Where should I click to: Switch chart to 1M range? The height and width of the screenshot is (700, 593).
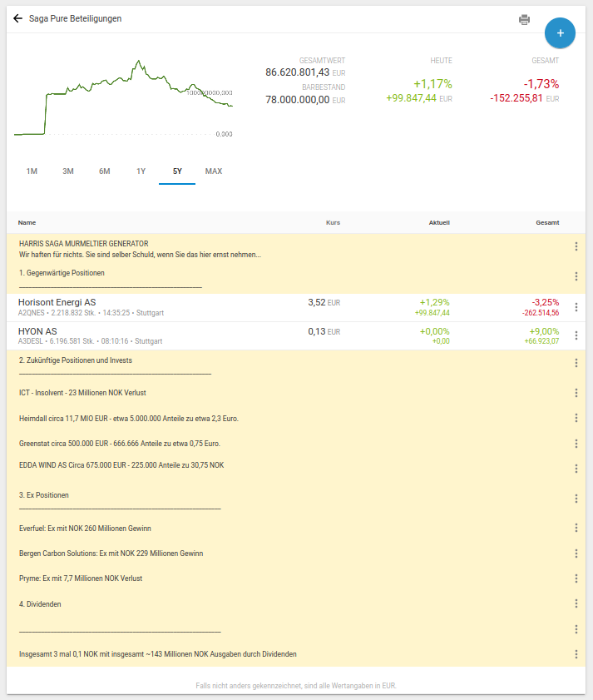(x=32, y=171)
